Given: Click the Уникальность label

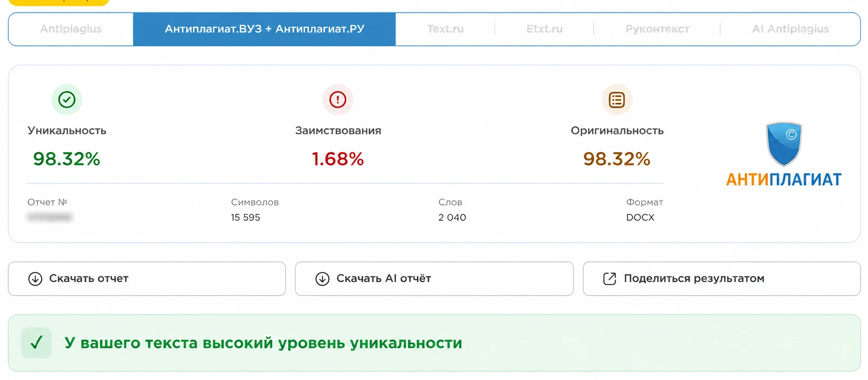Looking at the screenshot, I should [67, 130].
